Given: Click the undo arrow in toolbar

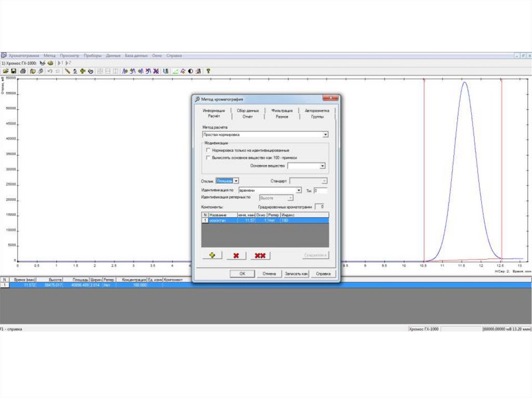Looking at the screenshot, I should [49, 71].
